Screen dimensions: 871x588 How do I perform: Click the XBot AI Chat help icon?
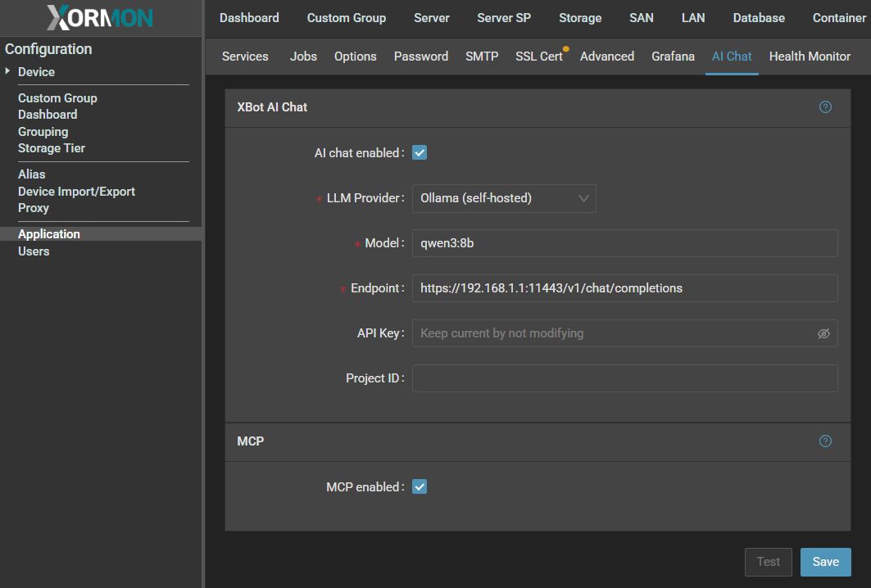click(825, 107)
